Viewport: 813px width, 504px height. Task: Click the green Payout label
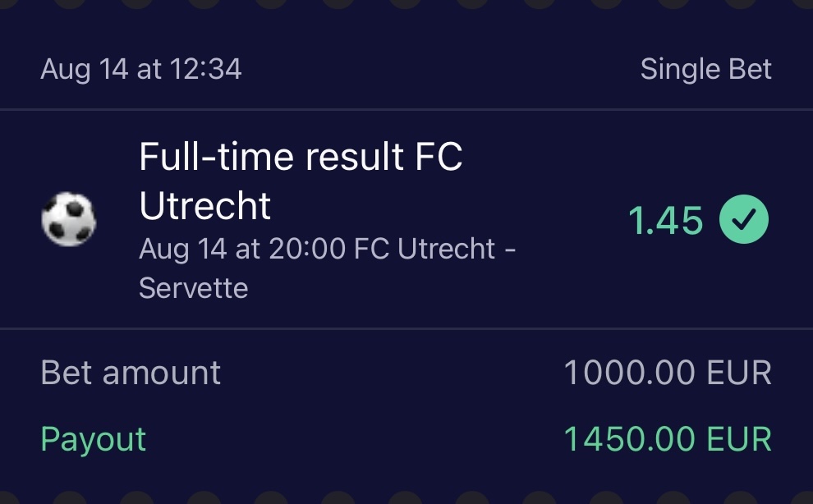tap(93, 439)
